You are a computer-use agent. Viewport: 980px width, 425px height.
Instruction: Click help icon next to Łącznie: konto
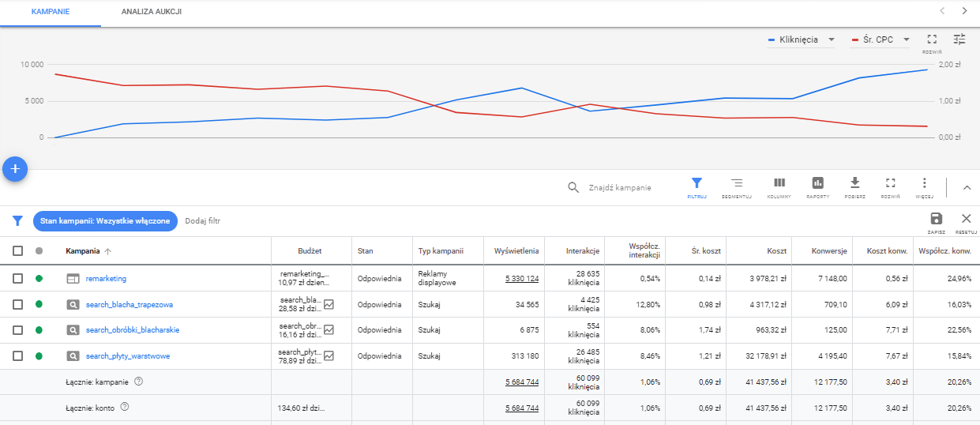tap(124, 408)
